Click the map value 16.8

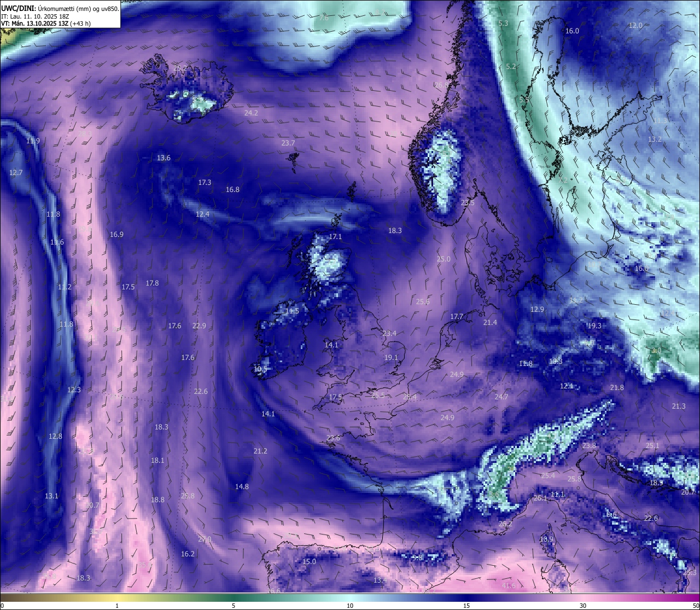click(232, 189)
